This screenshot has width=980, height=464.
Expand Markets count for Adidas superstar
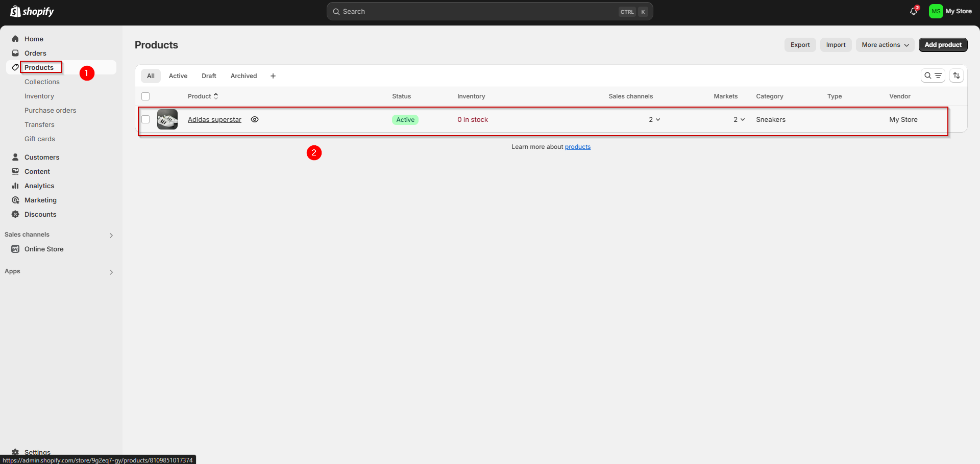coord(739,119)
